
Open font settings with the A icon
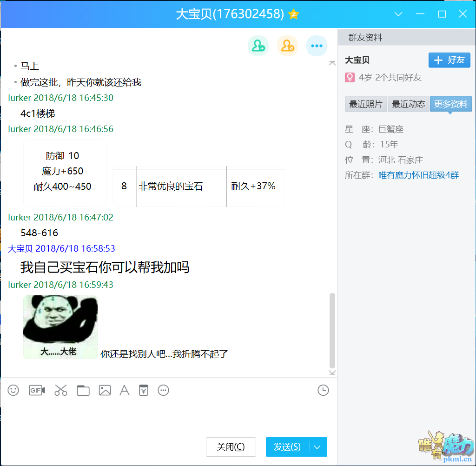pyautogui.click(x=125, y=390)
